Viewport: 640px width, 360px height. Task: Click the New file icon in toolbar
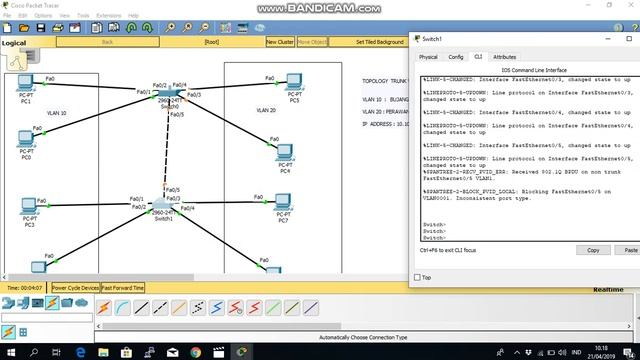coord(7,28)
